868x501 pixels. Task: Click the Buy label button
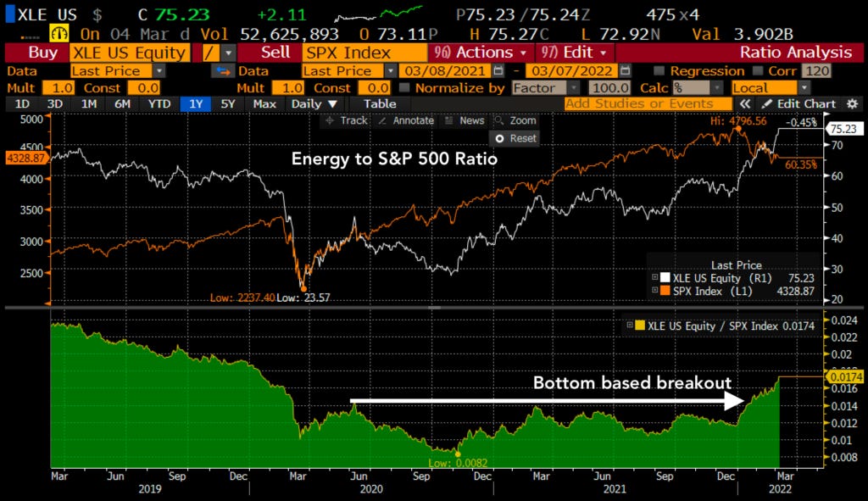[x=42, y=53]
